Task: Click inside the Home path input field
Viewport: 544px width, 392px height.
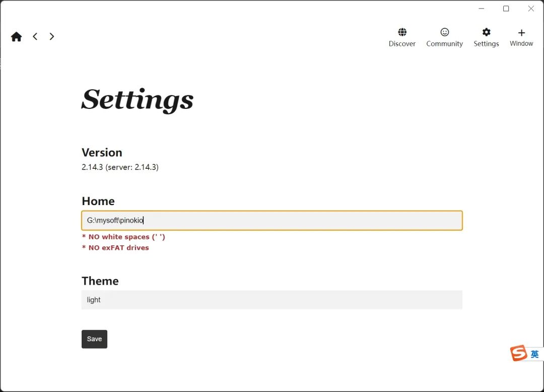Action: click(x=272, y=220)
